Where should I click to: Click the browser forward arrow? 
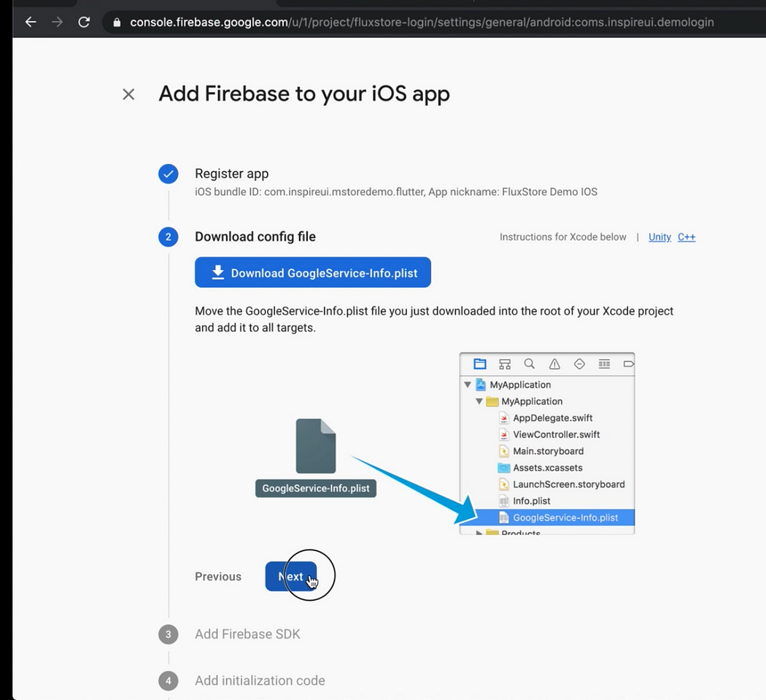pyautogui.click(x=58, y=22)
